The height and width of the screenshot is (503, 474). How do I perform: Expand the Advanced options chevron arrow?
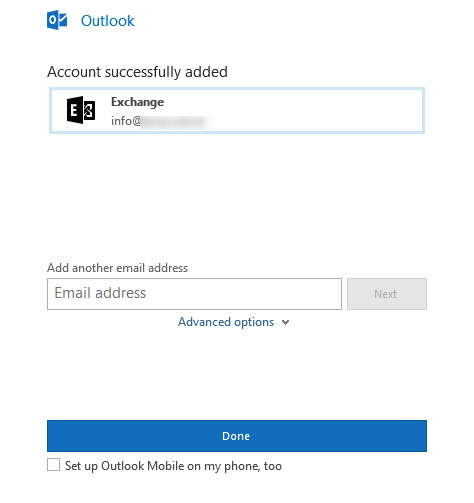tap(285, 322)
